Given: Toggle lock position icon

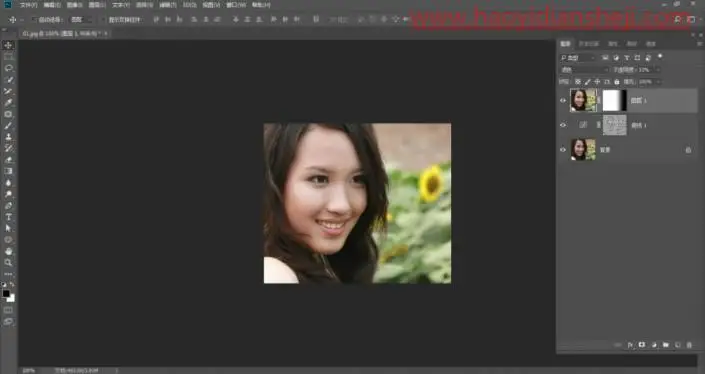Looking at the screenshot, I should [x=597, y=82].
